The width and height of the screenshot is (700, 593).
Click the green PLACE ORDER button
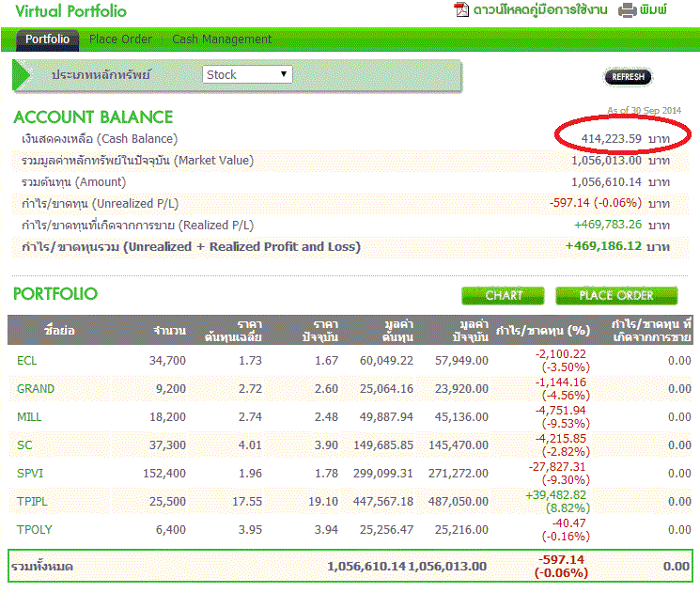[x=616, y=295]
